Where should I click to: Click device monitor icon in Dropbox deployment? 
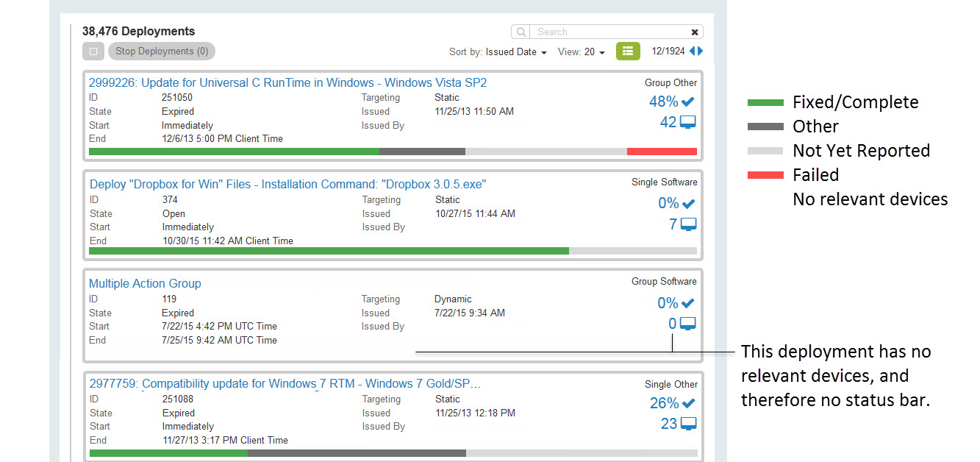pos(688,224)
